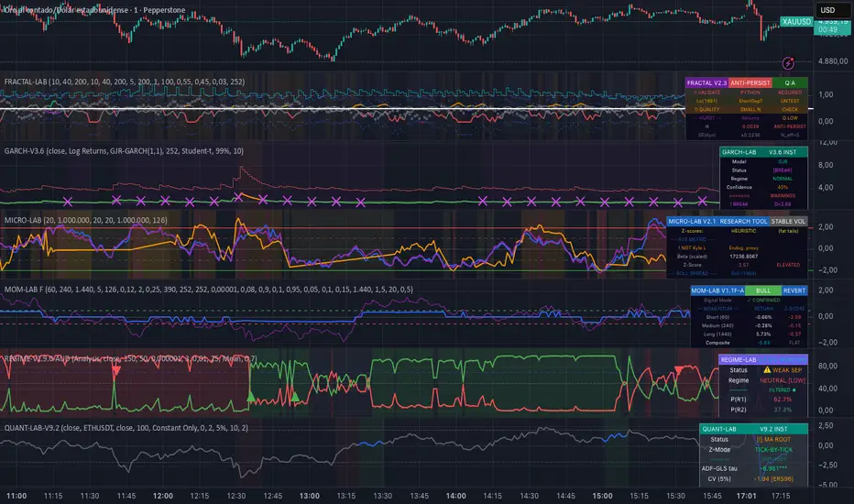Click the V3.6 INST cell in GARCH table
The image size is (854, 504).
click(783, 152)
